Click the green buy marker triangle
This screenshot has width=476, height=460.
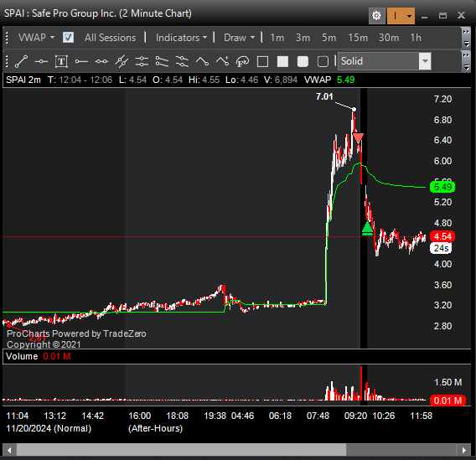coord(367,229)
